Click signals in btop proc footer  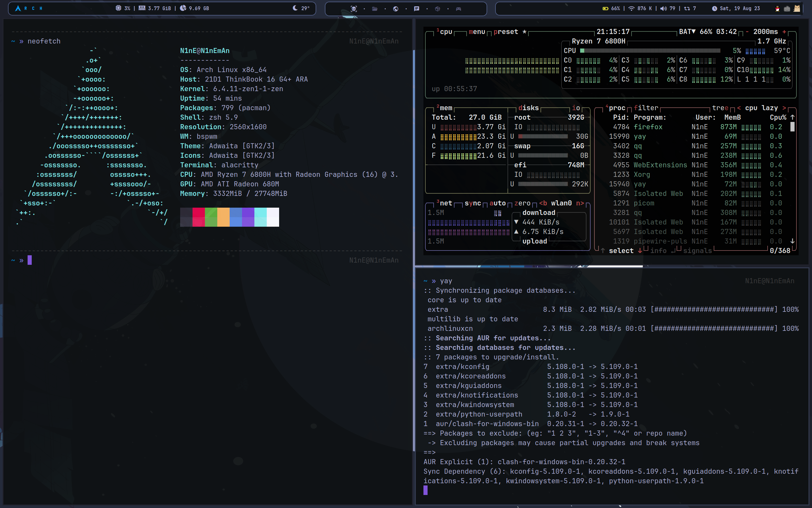pos(697,251)
